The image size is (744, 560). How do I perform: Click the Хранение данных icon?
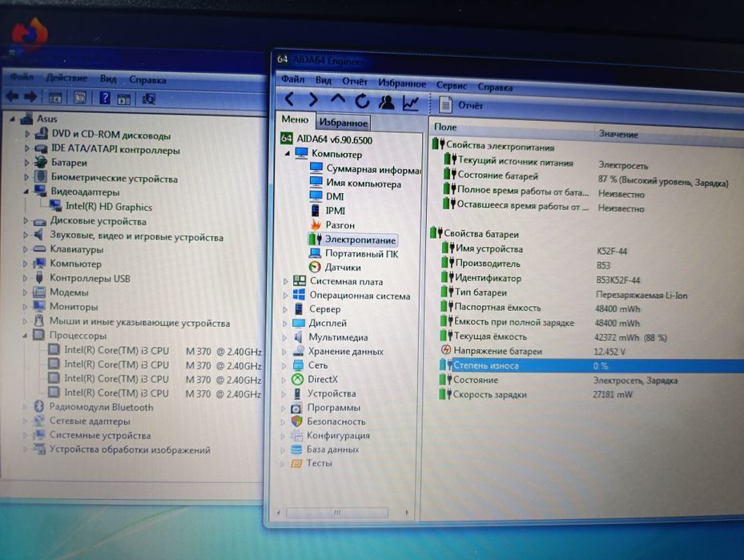[299, 351]
